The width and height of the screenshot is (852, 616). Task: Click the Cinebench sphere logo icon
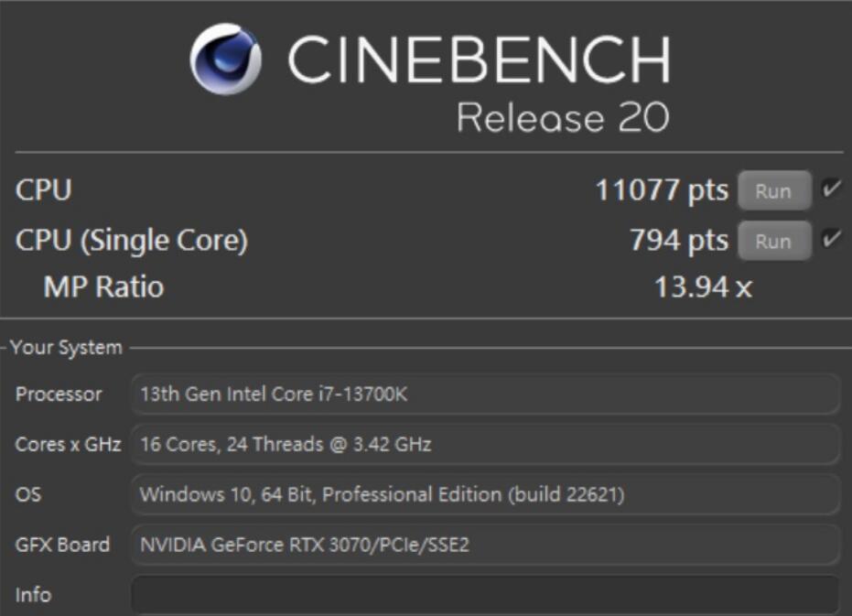tap(225, 59)
